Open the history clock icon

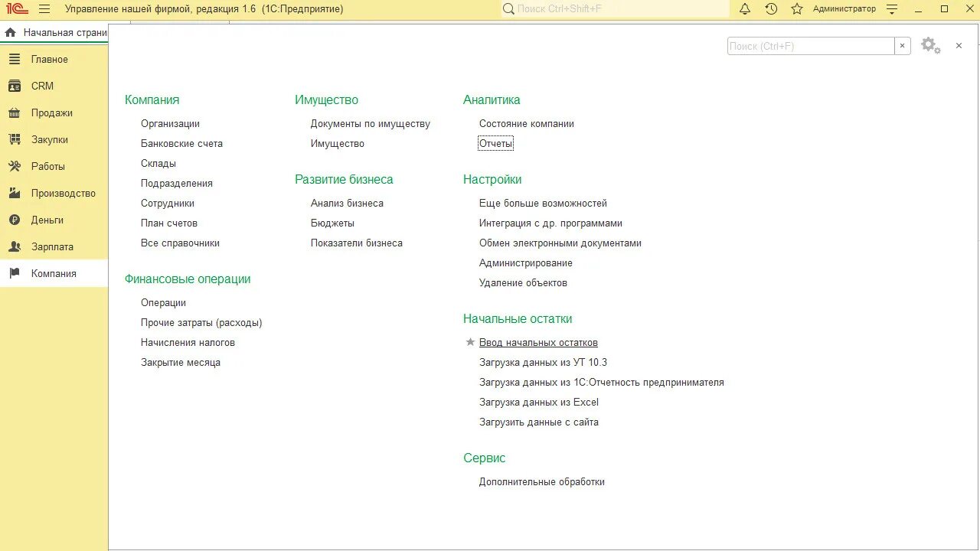pyautogui.click(x=771, y=9)
